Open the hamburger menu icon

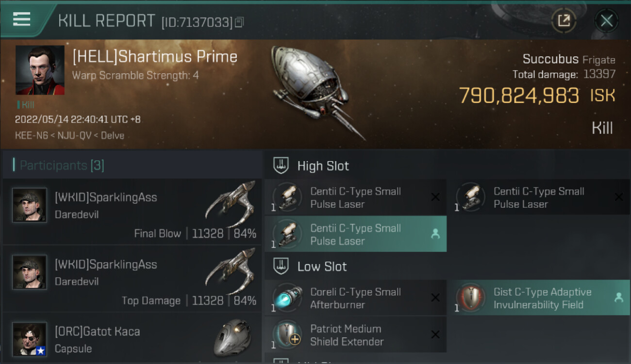(x=22, y=19)
